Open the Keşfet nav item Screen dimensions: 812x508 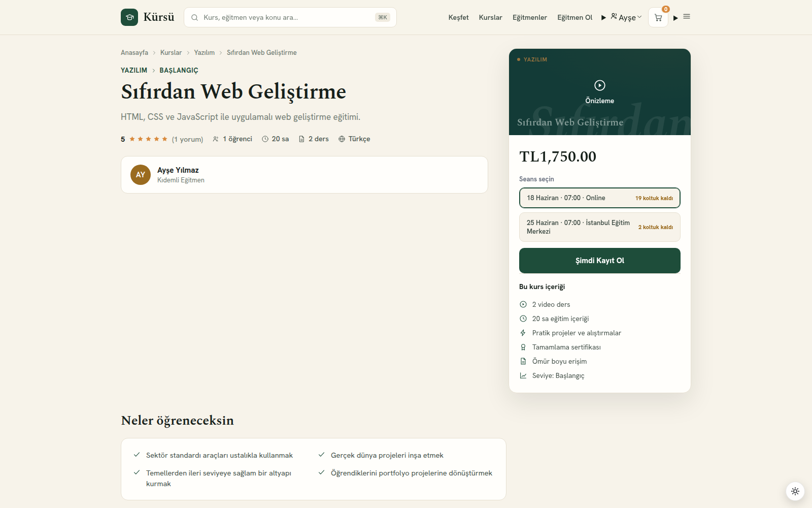pos(458,17)
